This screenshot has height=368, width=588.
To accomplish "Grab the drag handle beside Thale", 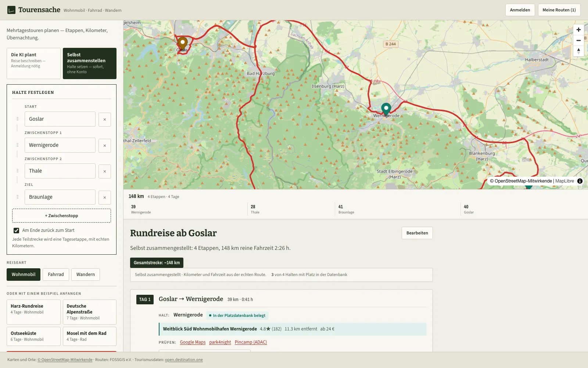I will pos(17,171).
